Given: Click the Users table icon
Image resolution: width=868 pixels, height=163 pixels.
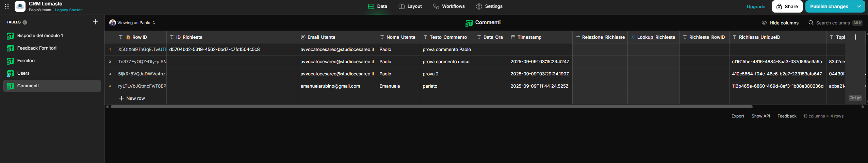Looking at the screenshot, I should pos(11,73).
